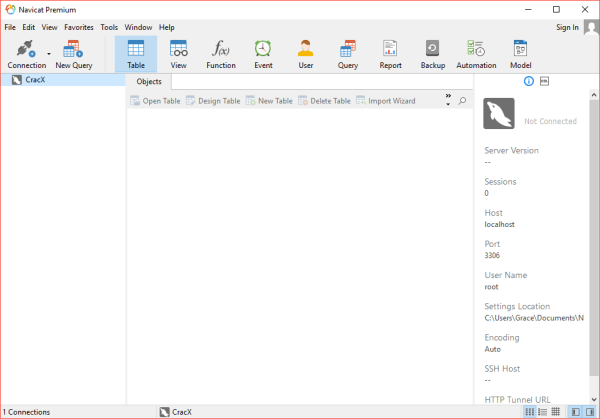Click the '1 Connections' status text
The image size is (600, 419).
pos(26,412)
